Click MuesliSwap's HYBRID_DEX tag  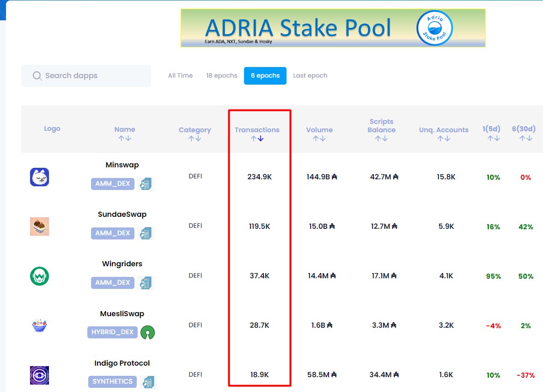pyautogui.click(x=113, y=332)
